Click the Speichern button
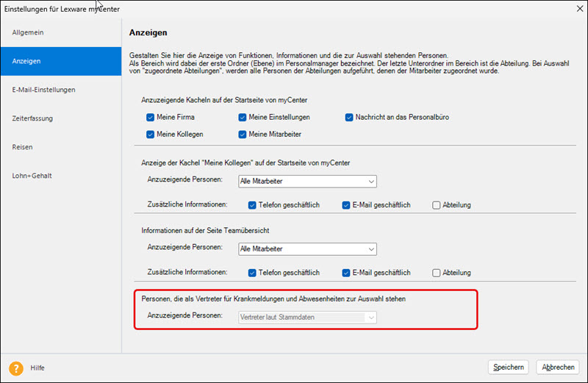This screenshot has width=588, height=383. (x=509, y=367)
